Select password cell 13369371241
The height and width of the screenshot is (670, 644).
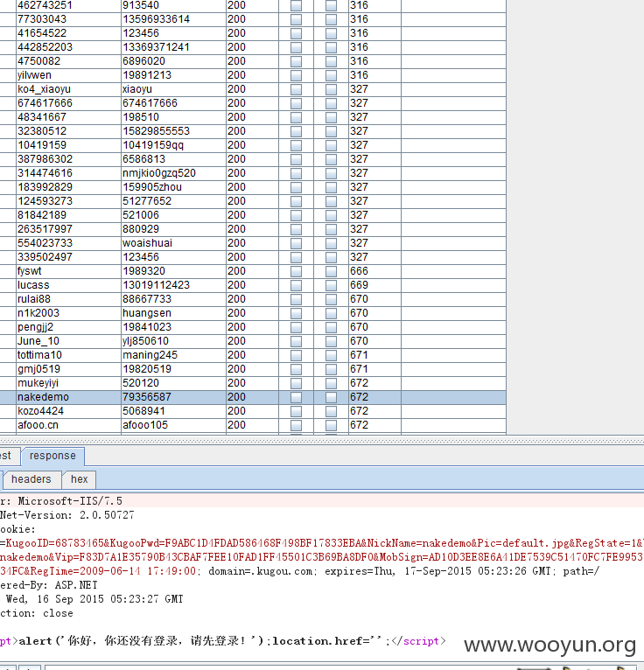(173, 47)
